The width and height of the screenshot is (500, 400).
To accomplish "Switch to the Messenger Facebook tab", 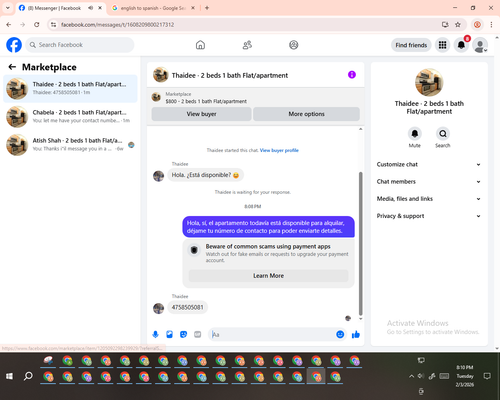I will (x=55, y=8).
